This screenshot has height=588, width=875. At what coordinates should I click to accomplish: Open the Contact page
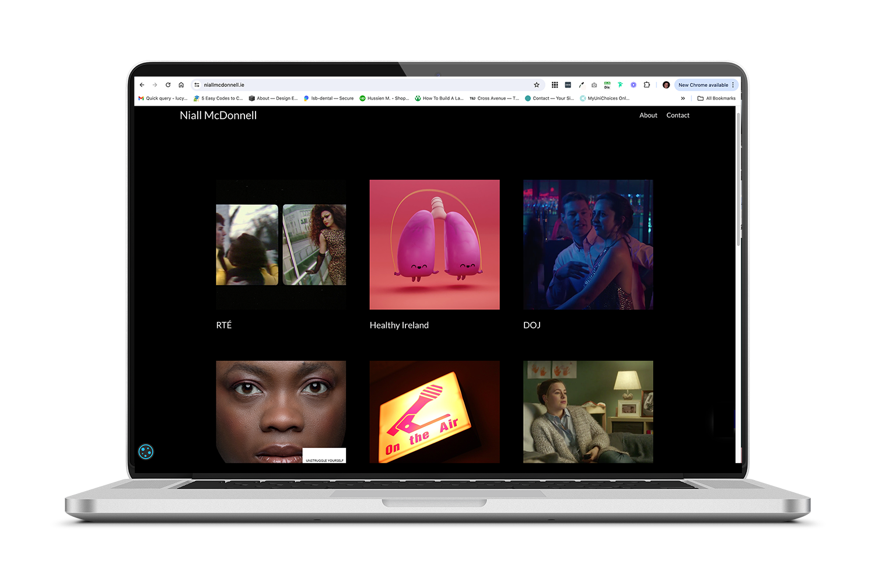[678, 116]
